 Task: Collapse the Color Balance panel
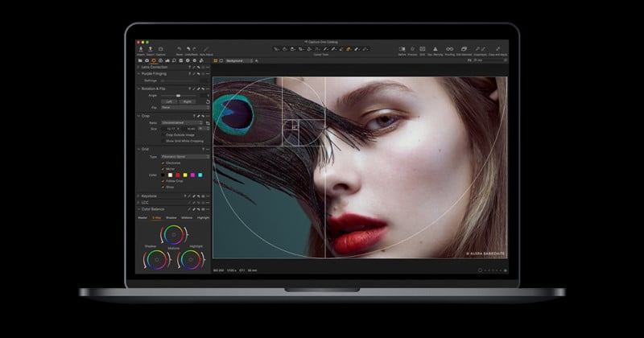tap(138, 209)
